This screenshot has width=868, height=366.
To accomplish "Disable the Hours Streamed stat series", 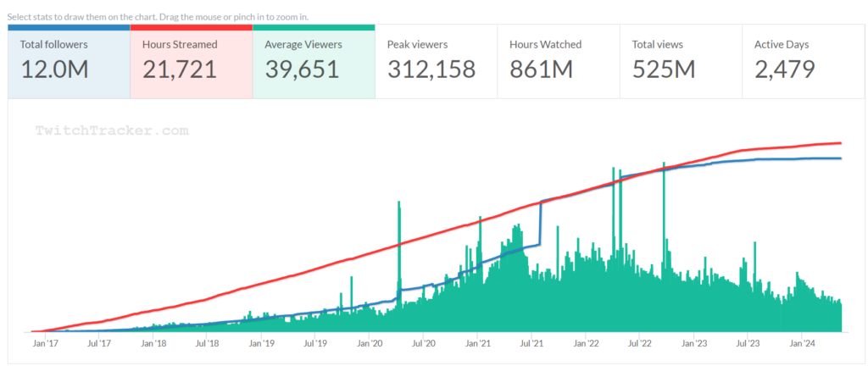I will (x=191, y=59).
